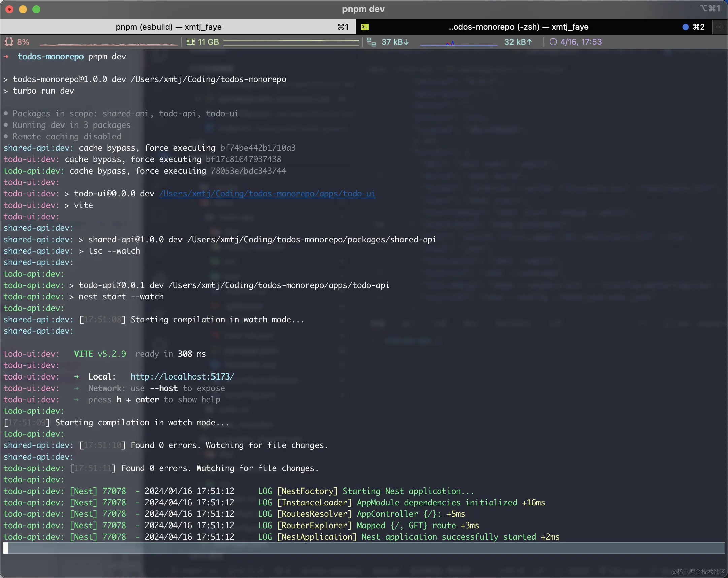The image size is (728, 578).
Task: Click the shared-api 'Found 0 errors' line
Action: (165, 445)
